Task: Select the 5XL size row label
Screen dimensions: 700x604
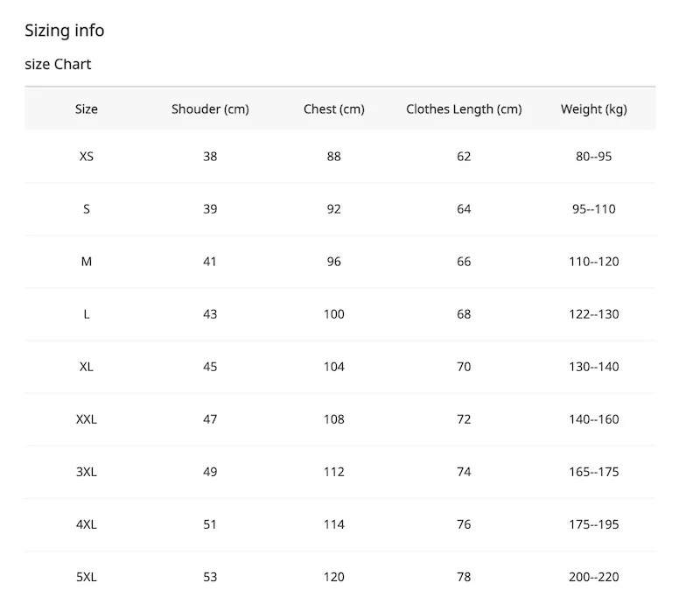Action: 86,577
